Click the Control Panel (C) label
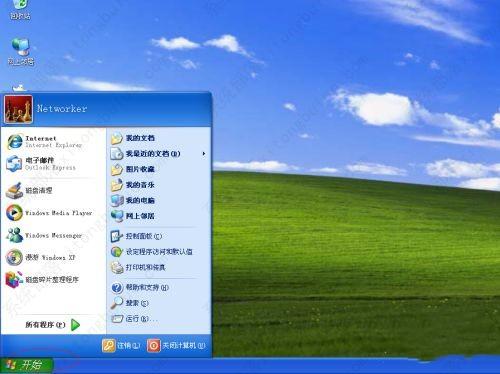The width and height of the screenshot is (500, 374). [x=144, y=236]
